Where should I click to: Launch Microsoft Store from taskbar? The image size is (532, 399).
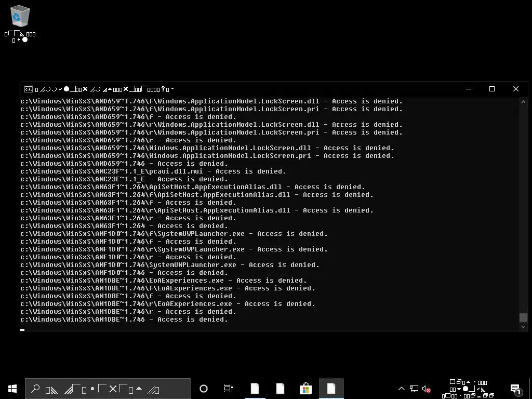(305, 389)
